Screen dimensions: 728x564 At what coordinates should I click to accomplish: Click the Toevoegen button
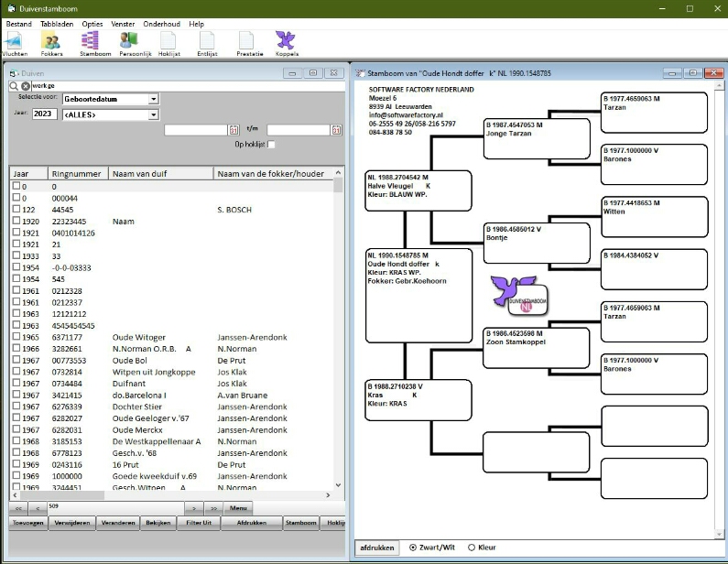click(x=27, y=523)
